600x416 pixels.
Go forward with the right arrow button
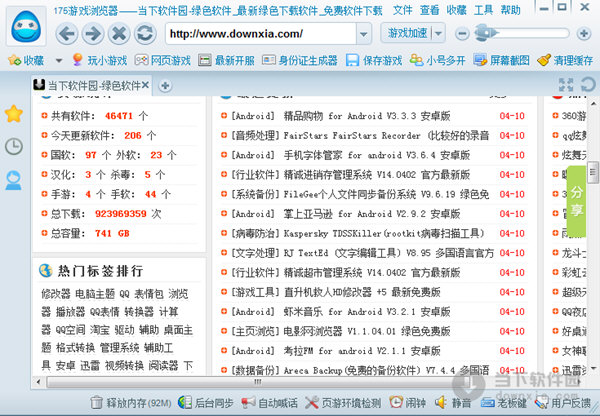93,34
